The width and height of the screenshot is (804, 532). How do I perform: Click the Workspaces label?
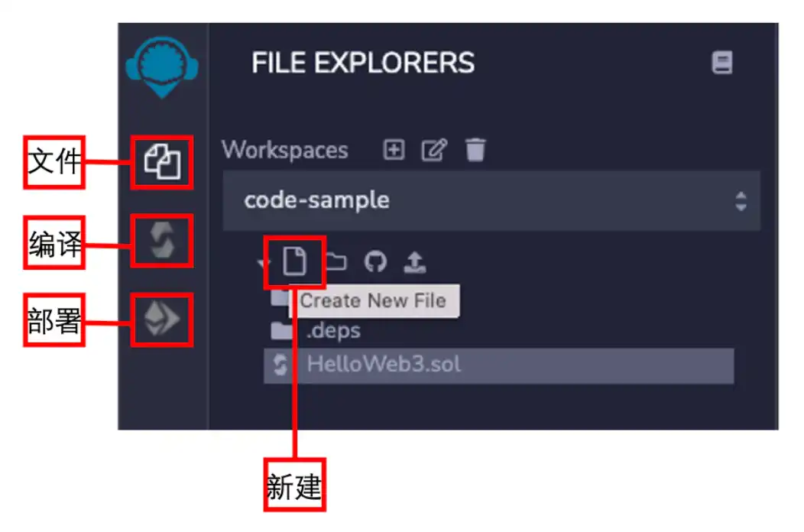pyautogui.click(x=285, y=150)
